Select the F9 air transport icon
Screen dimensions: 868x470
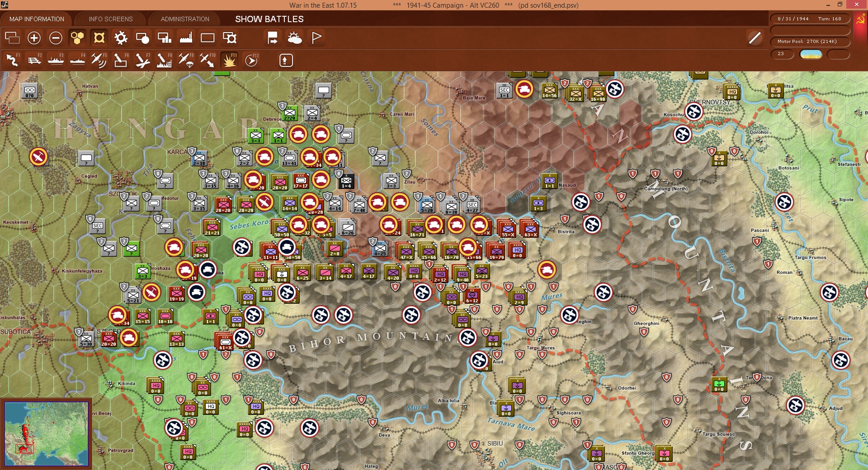pyautogui.click(x=186, y=60)
